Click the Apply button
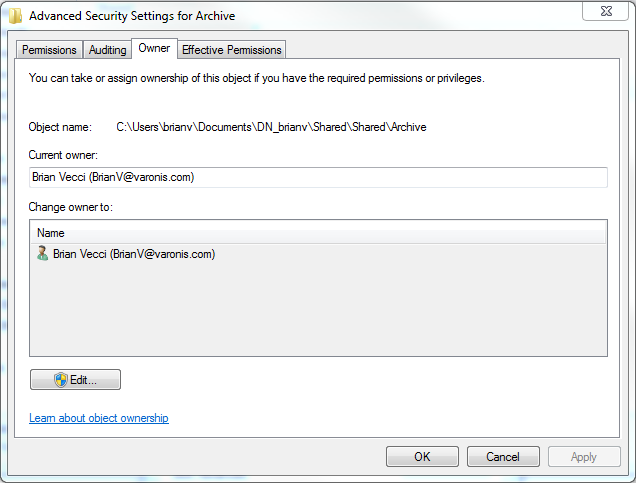This screenshot has width=636, height=483. pos(584,457)
